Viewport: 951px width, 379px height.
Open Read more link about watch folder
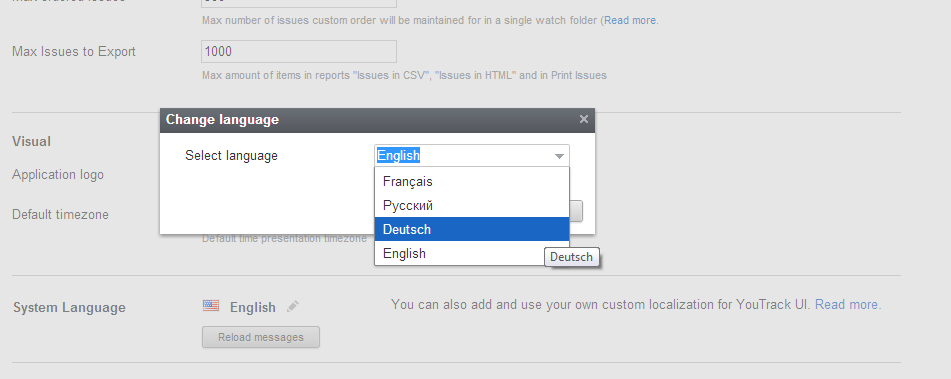(630, 20)
